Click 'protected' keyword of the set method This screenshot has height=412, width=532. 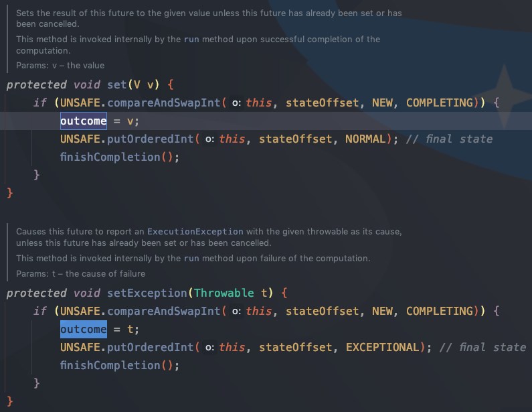pos(37,84)
